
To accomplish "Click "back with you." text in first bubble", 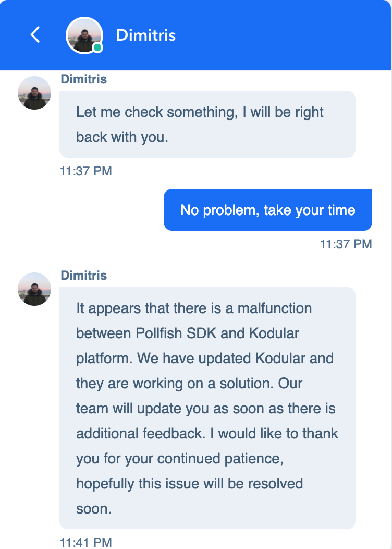I will point(122,137).
